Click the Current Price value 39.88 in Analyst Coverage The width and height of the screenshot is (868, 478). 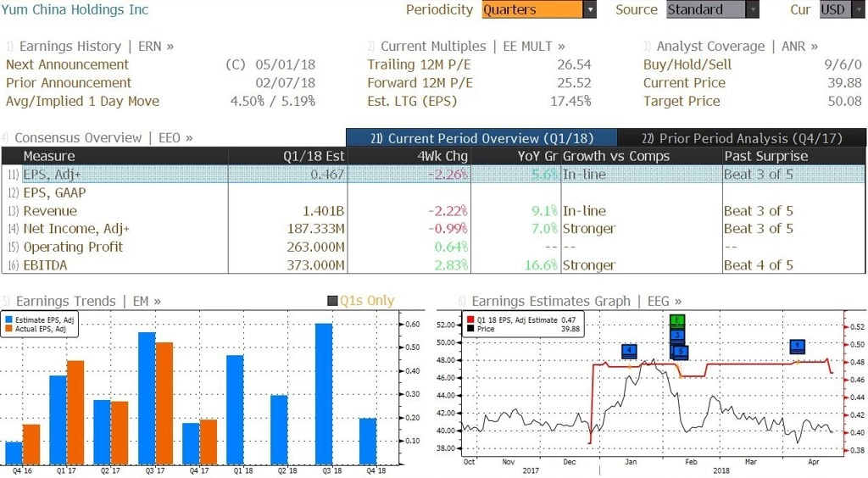pos(845,83)
